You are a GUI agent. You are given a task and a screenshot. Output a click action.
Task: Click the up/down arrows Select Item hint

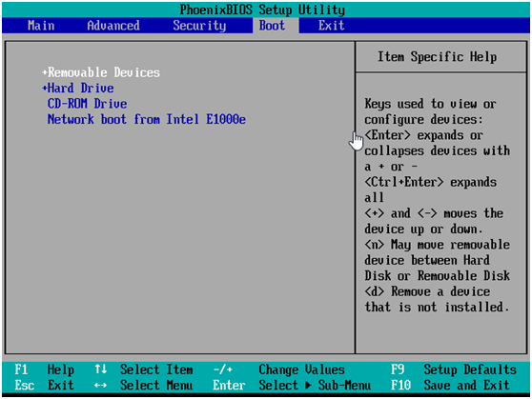pyautogui.click(x=144, y=369)
